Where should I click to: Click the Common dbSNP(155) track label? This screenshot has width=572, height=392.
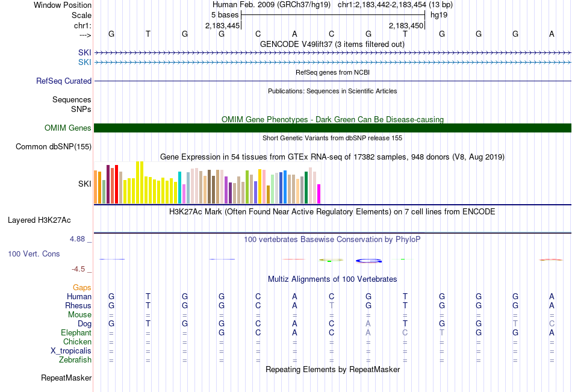pos(54,147)
